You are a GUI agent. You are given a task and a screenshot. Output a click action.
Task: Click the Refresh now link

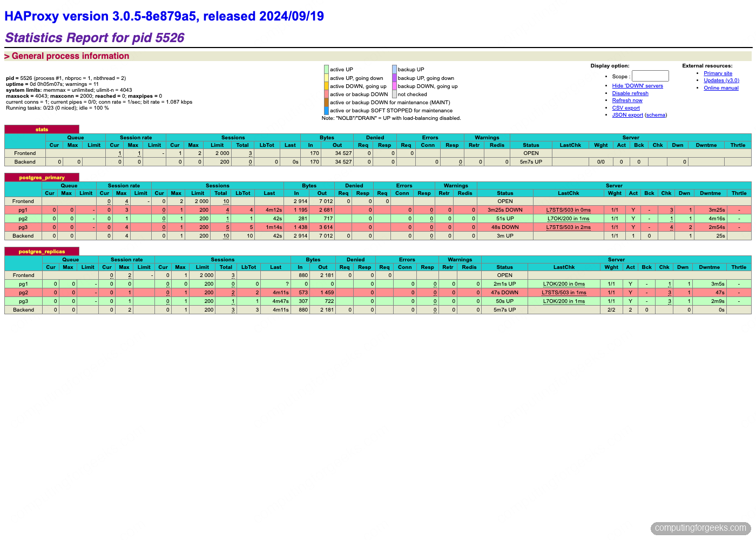tap(627, 100)
